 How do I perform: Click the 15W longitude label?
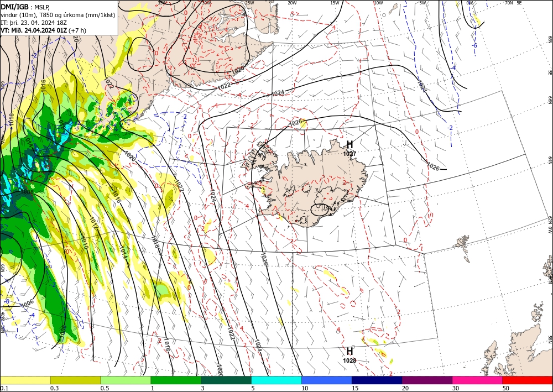click(335, 3)
